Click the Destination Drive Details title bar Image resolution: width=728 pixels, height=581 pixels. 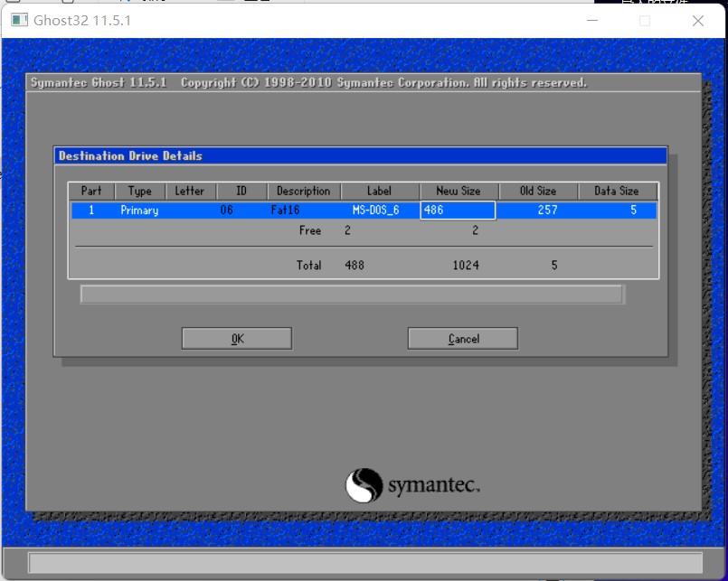pyautogui.click(x=361, y=156)
